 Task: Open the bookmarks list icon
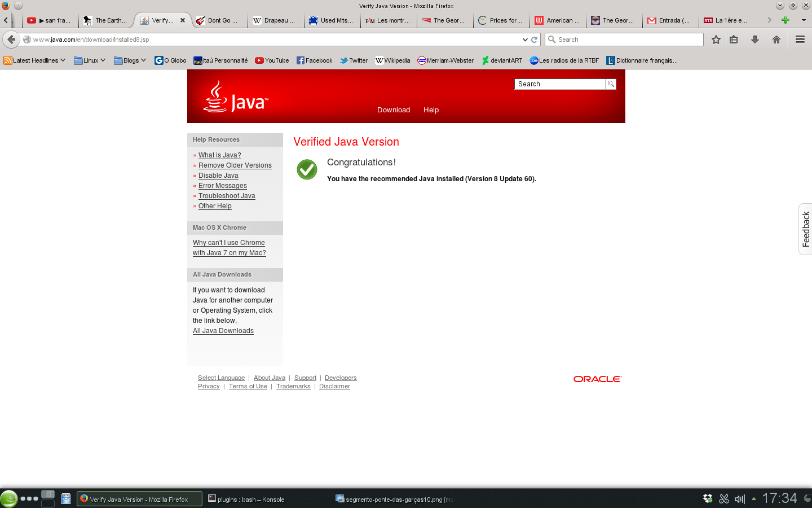click(734, 40)
